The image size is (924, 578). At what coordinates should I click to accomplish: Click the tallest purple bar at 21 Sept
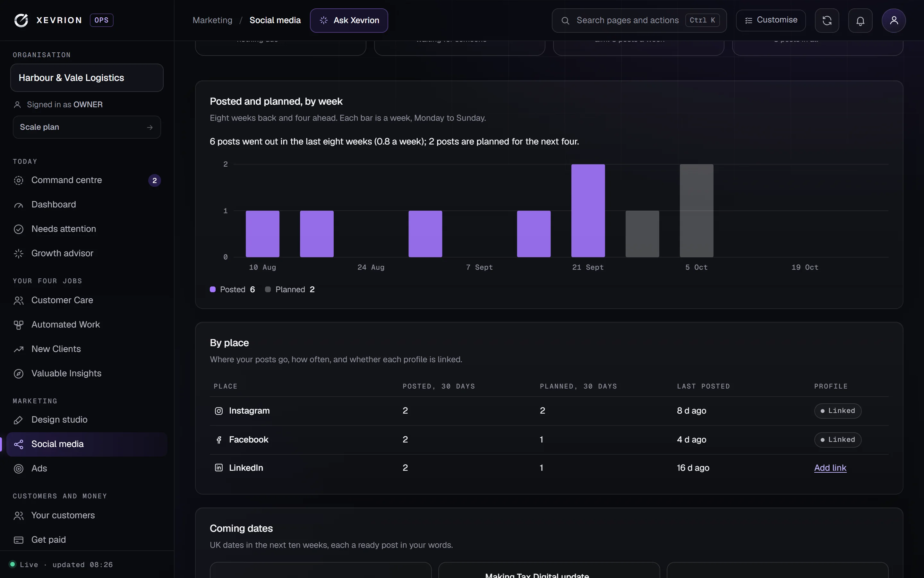pos(588,211)
